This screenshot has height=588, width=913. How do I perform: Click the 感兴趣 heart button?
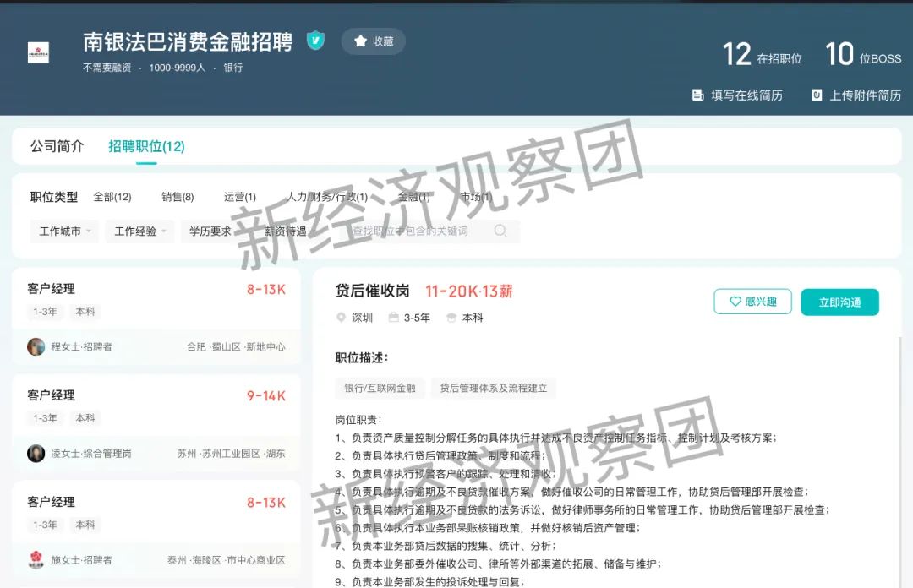[753, 302]
